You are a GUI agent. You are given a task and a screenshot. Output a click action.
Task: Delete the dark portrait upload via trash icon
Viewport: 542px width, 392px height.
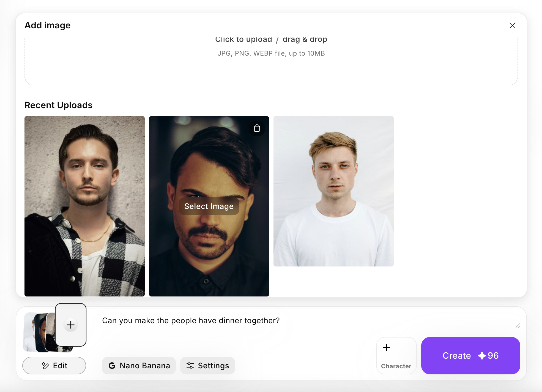coord(257,128)
